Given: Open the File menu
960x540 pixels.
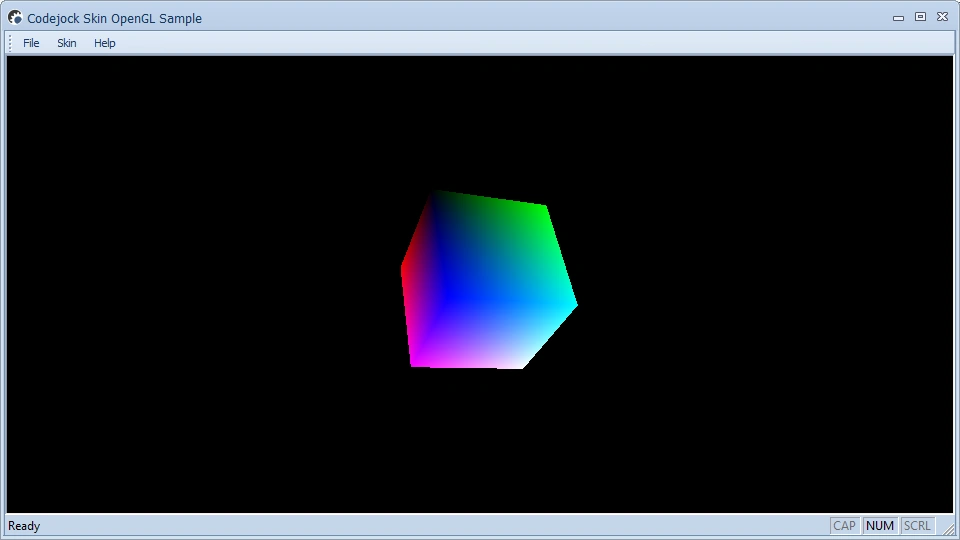Looking at the screenshot, I should 31,43.
